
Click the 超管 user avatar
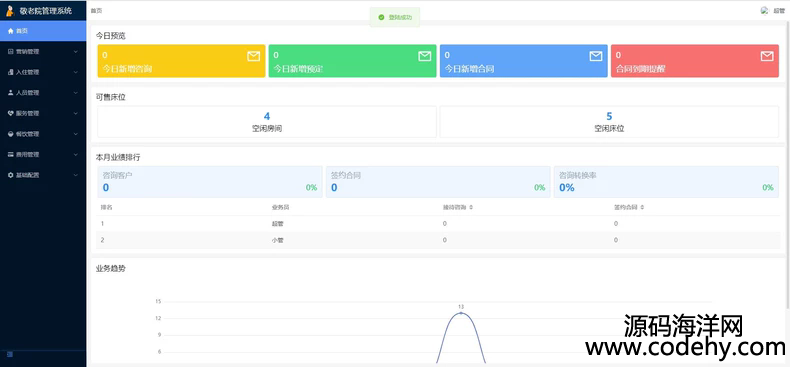click(x=764, y=11)
